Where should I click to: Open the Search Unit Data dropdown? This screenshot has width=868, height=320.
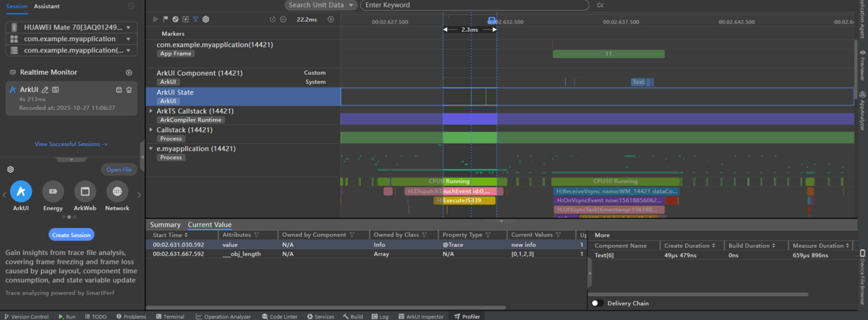tap(320, 5)
